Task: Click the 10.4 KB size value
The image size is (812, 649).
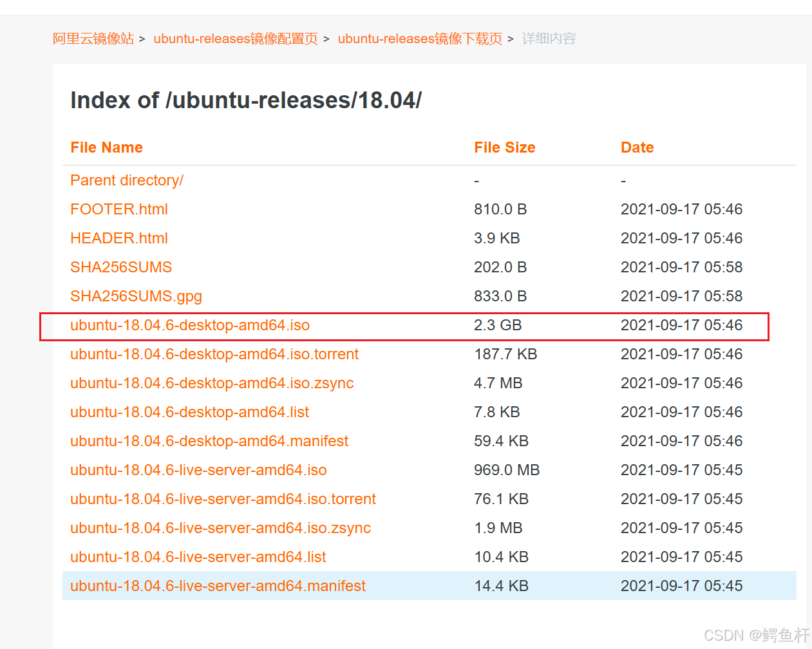Action: coord(501,557)
